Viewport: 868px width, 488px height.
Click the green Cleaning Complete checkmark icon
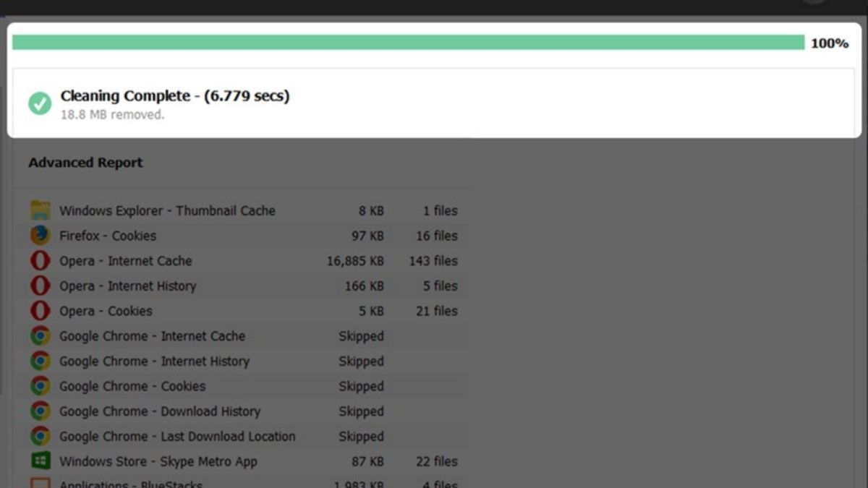[x=40, y=103]
